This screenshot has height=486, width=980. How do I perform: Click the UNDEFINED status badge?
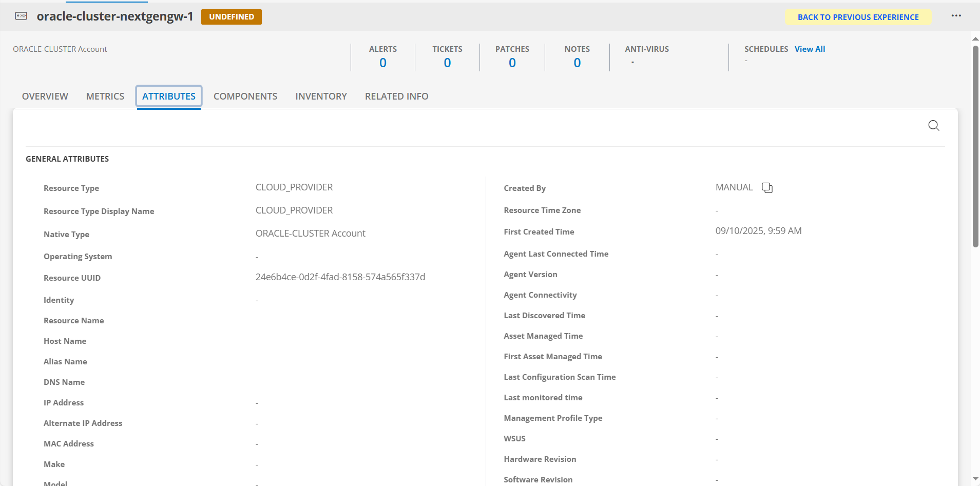pos(232,17)
